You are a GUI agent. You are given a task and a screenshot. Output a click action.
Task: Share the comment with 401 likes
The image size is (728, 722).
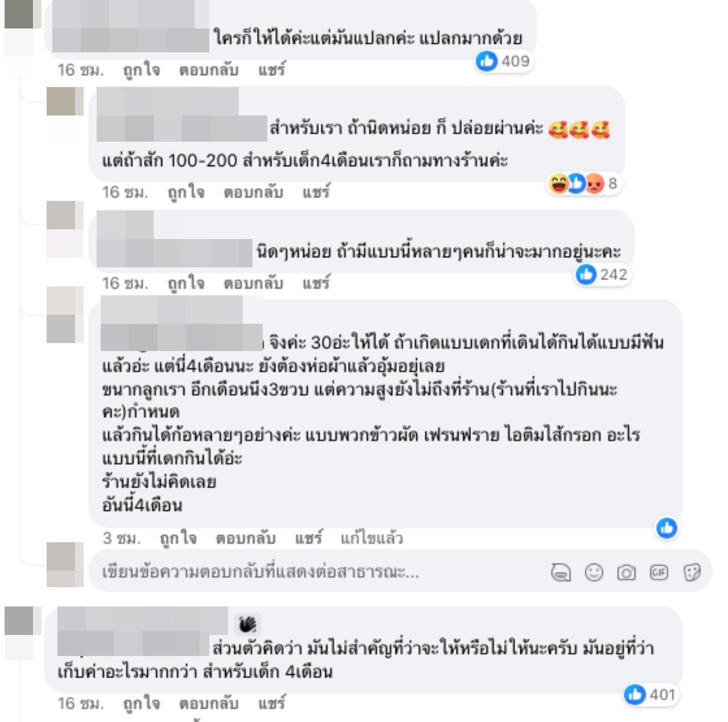pyautogui.click(x=271, y=704)
